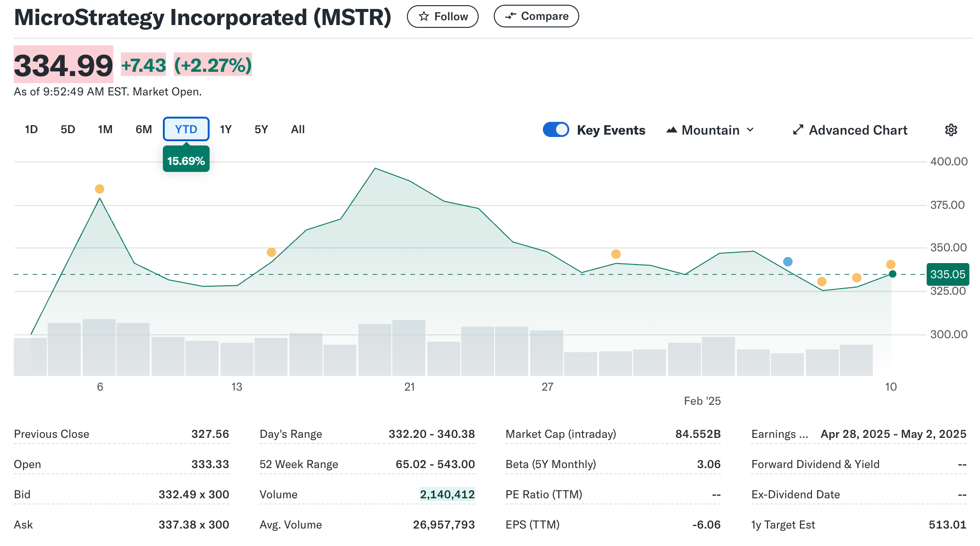980x546 pixels.
Task: Click the Advanced Chart diagonal arrows icon
Action: [x=798, y=130]
